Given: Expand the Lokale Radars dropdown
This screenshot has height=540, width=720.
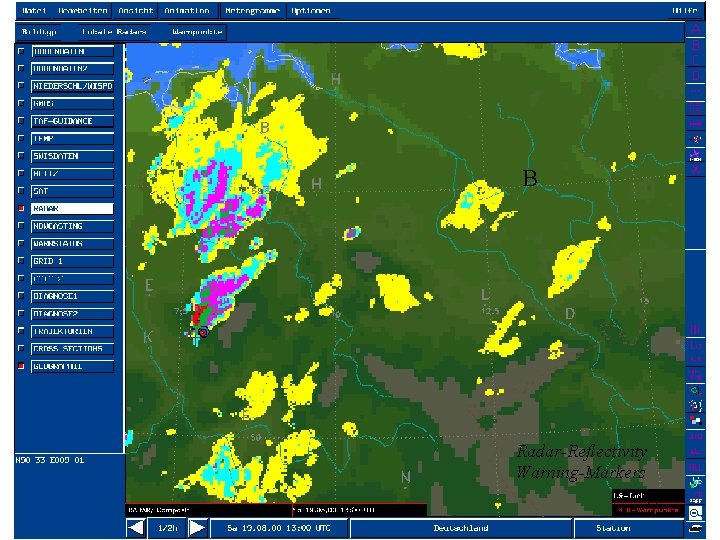Looking at the screenshot, I should pos(114,32).
